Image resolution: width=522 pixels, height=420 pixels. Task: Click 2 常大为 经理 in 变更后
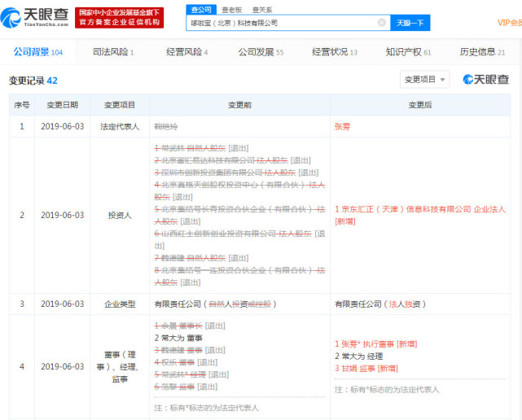(x=358, y=357)
